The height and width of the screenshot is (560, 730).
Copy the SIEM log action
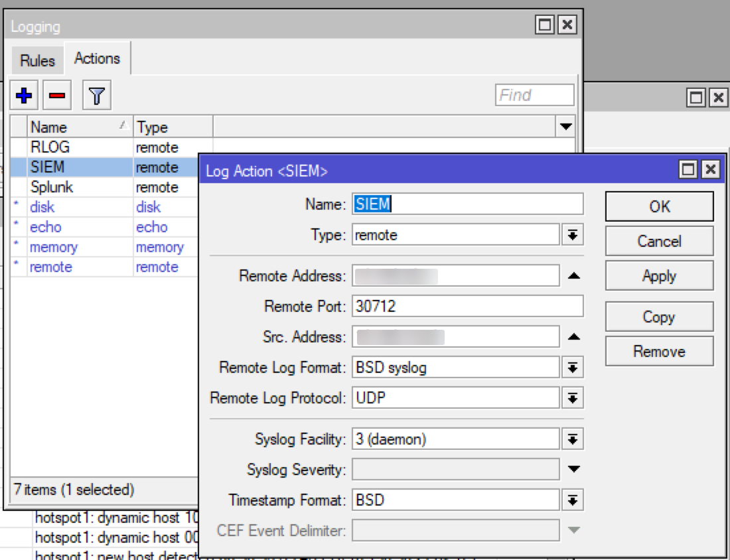pyautogui.click(x=659, y=316)
